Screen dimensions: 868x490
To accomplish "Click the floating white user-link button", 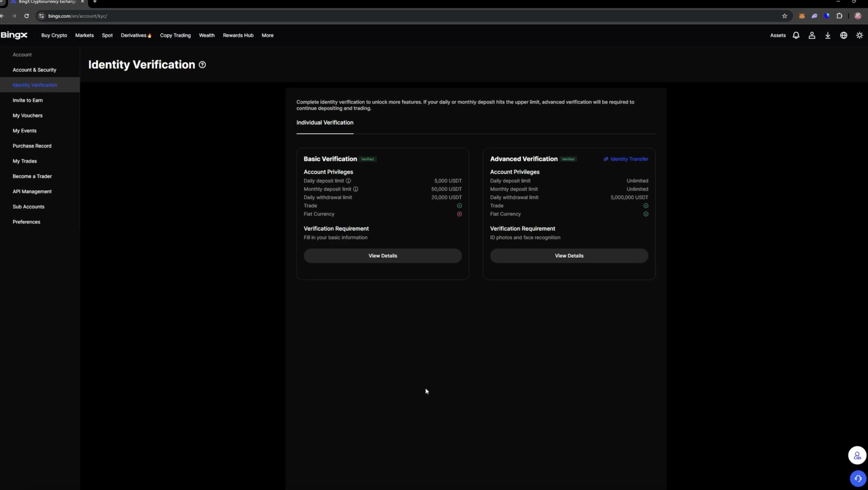I will click(x=857, y=456).
